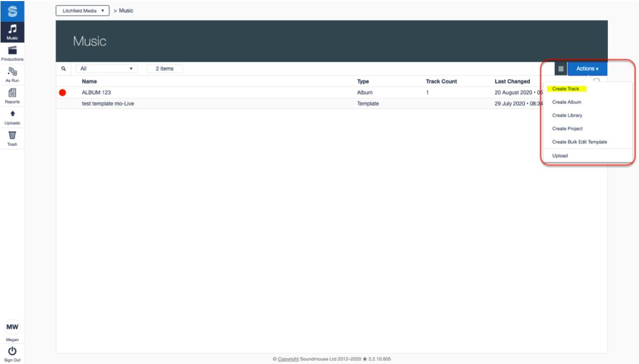The image size is (639, 364).
Task: Choose Upload from the Actions menu
Action: point(560,156)
